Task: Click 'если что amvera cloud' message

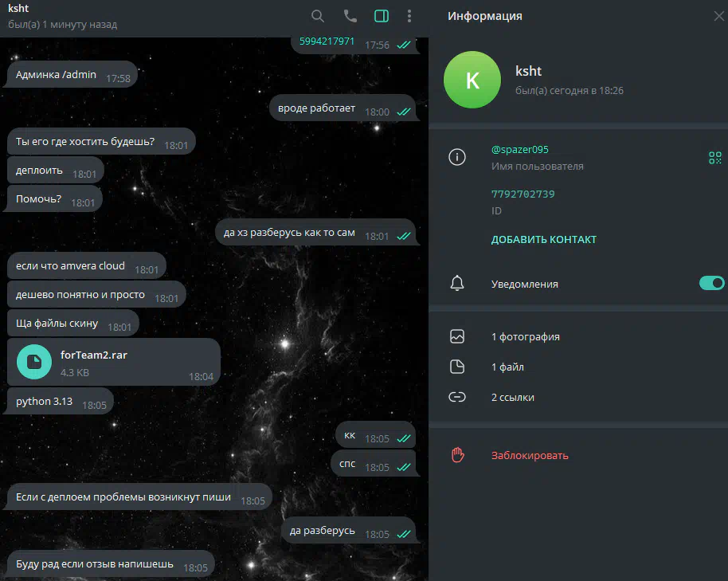Action: 87,265
